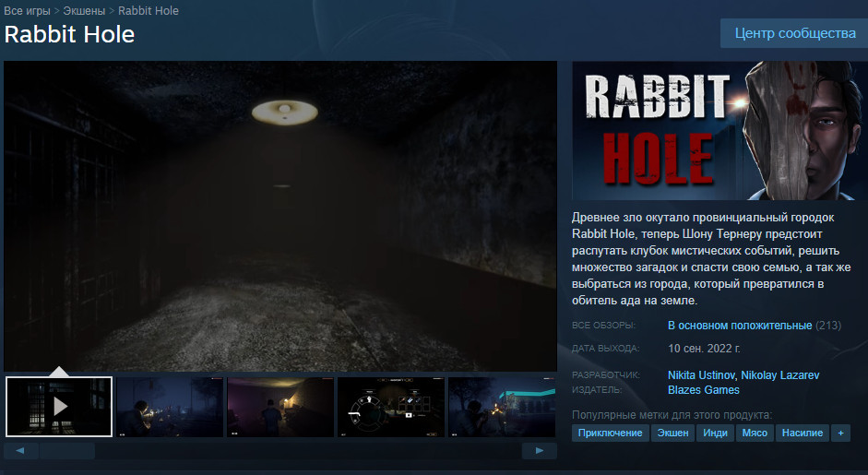This screenshot has width=868, height=475.
Task: Click the main video preview of dark corridor
Action: coord(280,216)
